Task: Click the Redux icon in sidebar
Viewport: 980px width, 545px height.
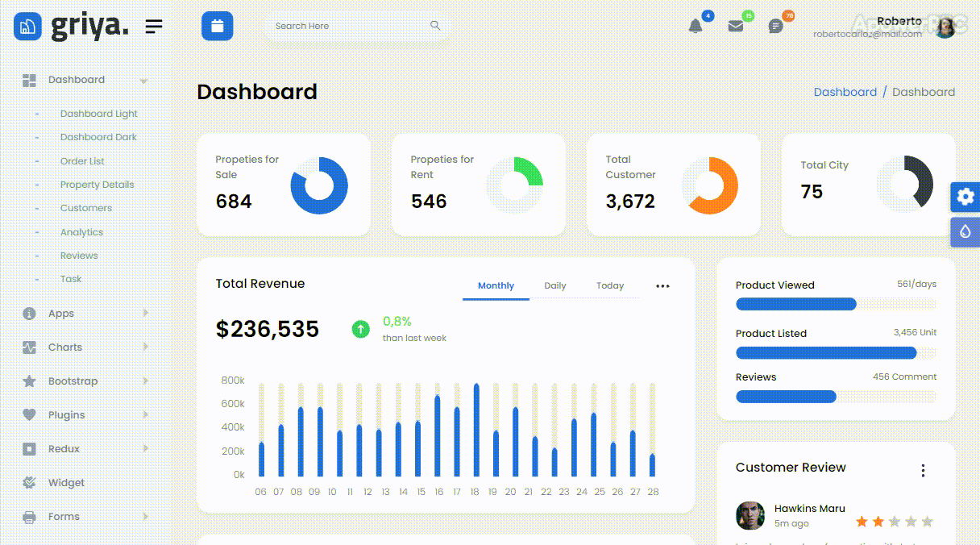Action: point(29,449)
